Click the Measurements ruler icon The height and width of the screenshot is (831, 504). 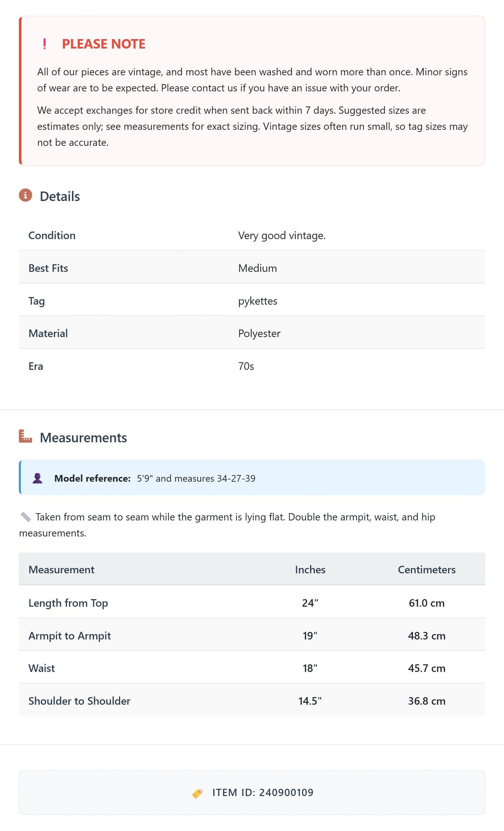pos(25,436)
